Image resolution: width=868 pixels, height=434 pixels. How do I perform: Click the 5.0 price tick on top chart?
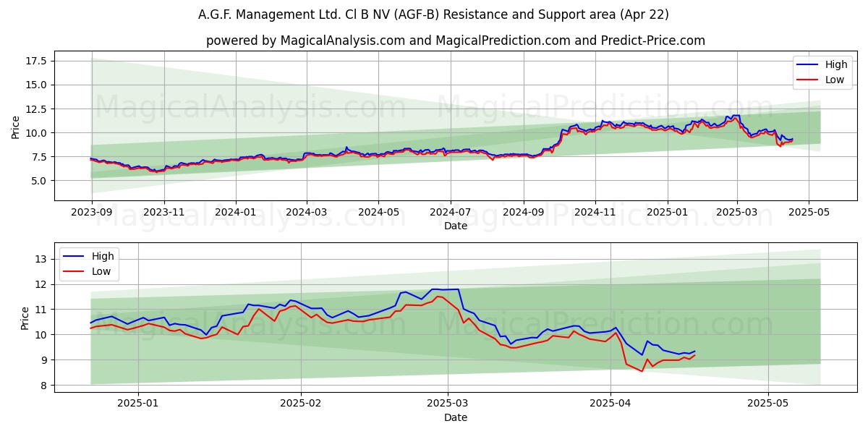(x=40, y=181)
